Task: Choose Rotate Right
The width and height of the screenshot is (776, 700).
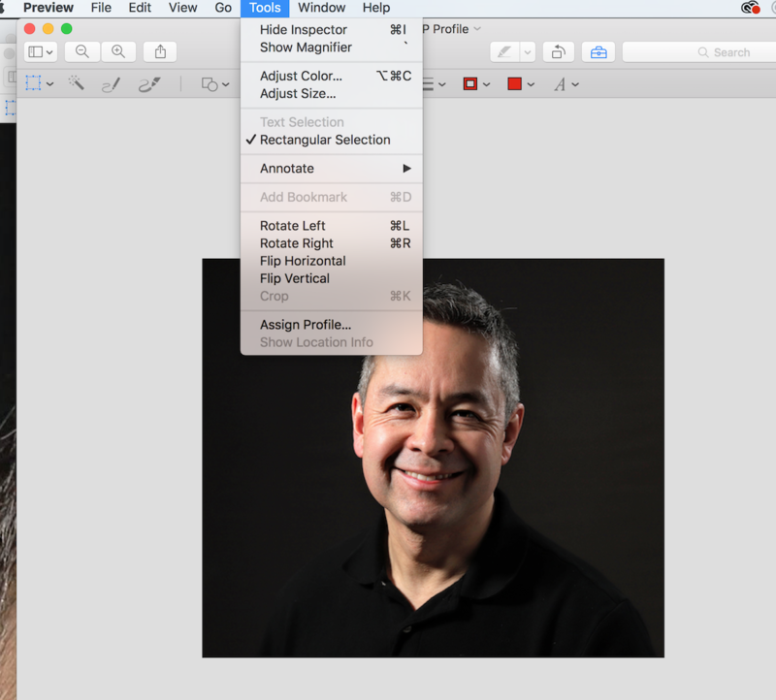Action: click(x=331, y=243)
